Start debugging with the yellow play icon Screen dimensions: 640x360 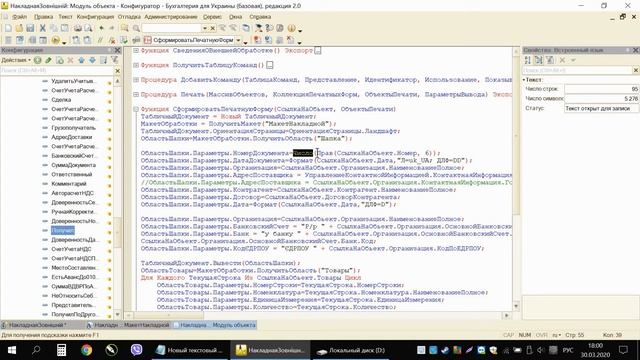pyautogui.click(x=55, y=40)
